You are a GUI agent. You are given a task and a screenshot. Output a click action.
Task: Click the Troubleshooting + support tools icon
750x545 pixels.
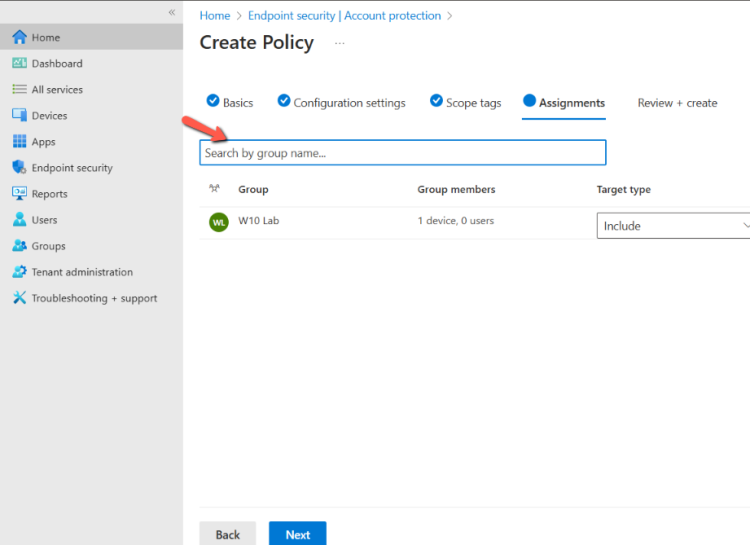tap(19, 298)
